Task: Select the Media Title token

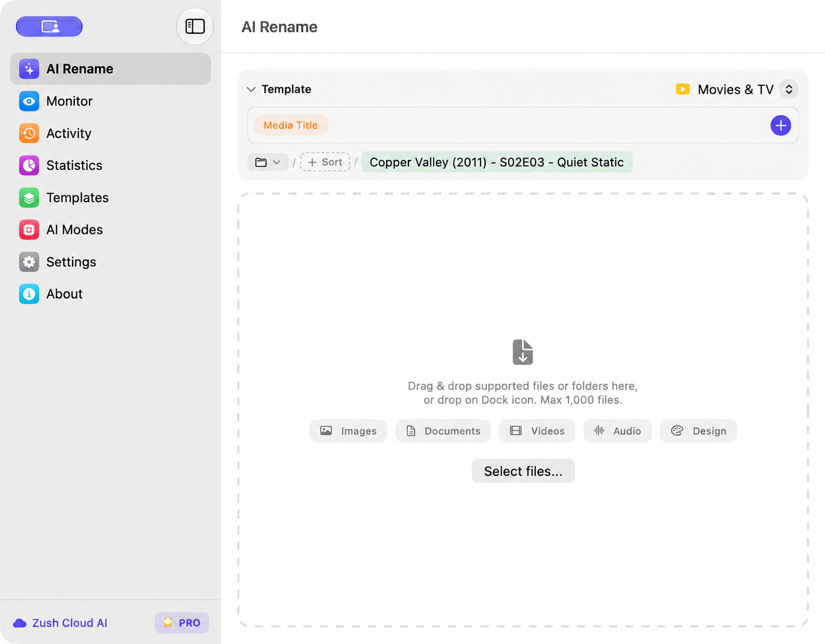Action: 290,126
